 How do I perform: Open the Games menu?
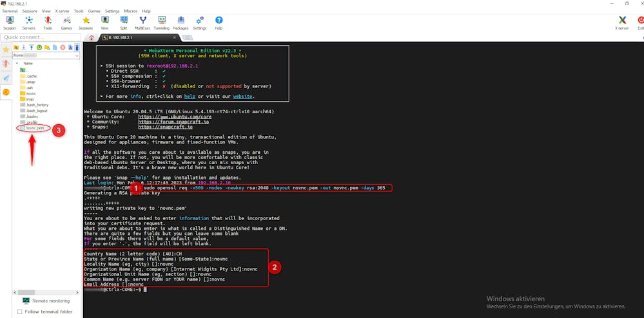(x=94, y=11)
